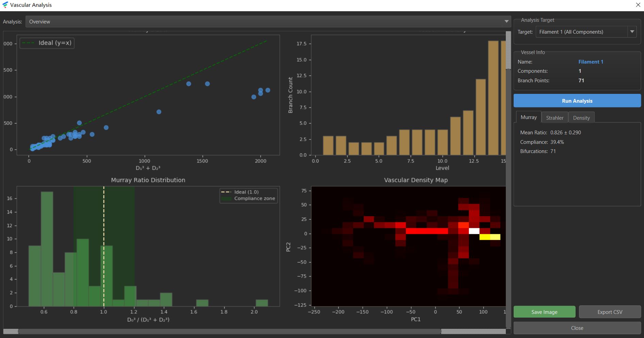Switch to the Strahler tab
Image resolution: width=644 pixels, height=338 pixels.
[554, 118]
